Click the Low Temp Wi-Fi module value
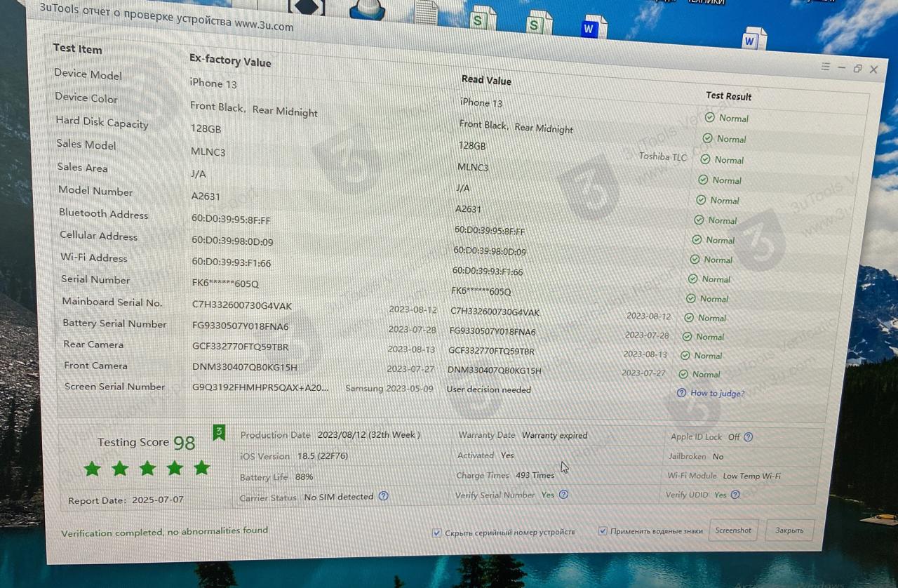 752,476
